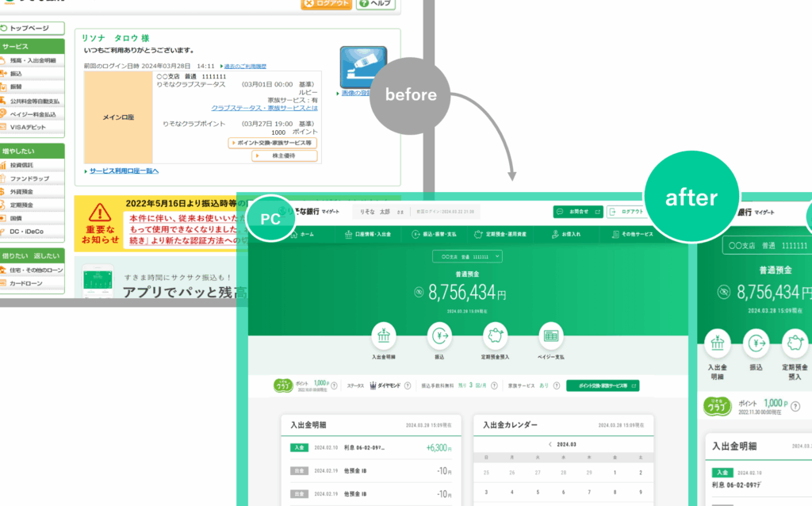Click help icon next to 1,000P in mobile view

point(795,407)
